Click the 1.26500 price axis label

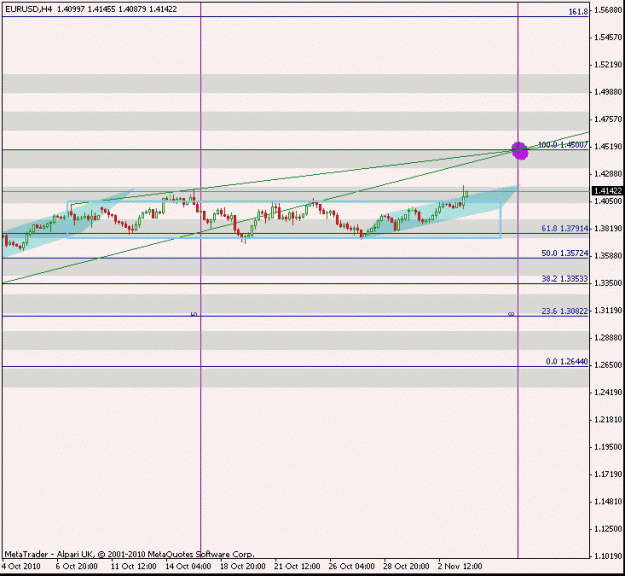608,365
